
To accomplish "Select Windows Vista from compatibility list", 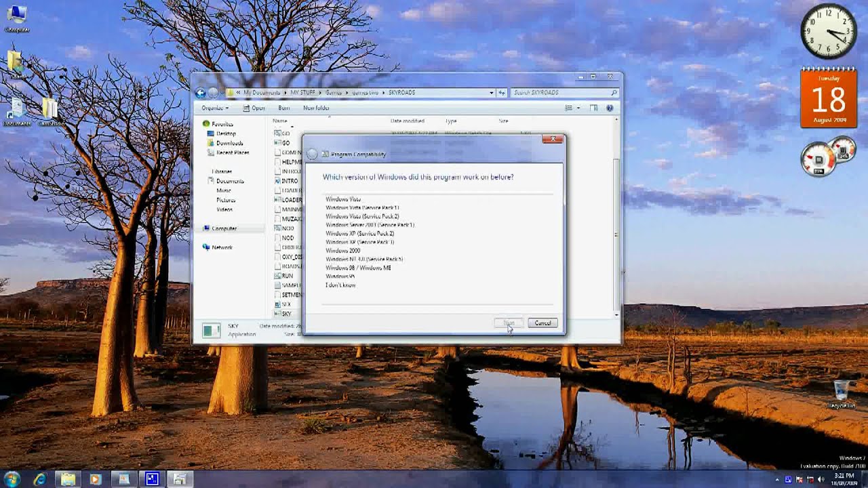I will (x=343, y=199).
